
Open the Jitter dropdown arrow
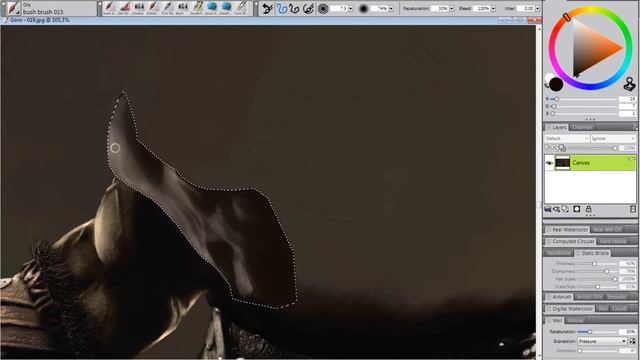pos(537,9)
